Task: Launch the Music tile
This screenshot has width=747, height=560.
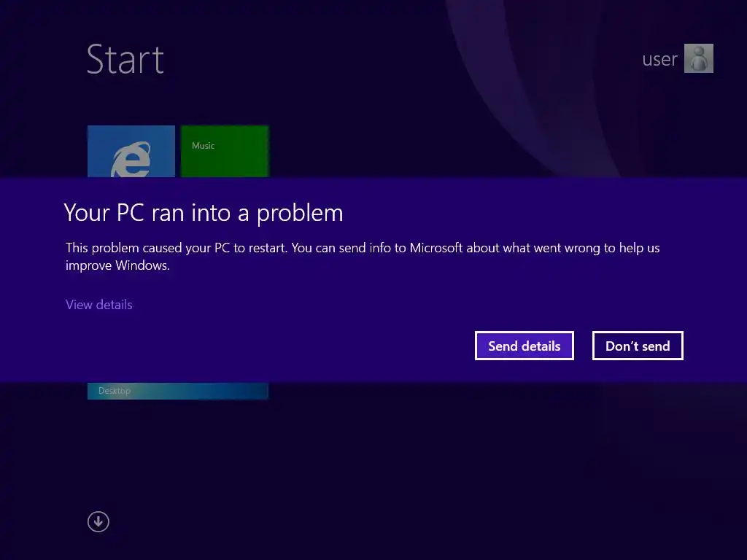Action: pyautogui.click(x=225, y=152)
